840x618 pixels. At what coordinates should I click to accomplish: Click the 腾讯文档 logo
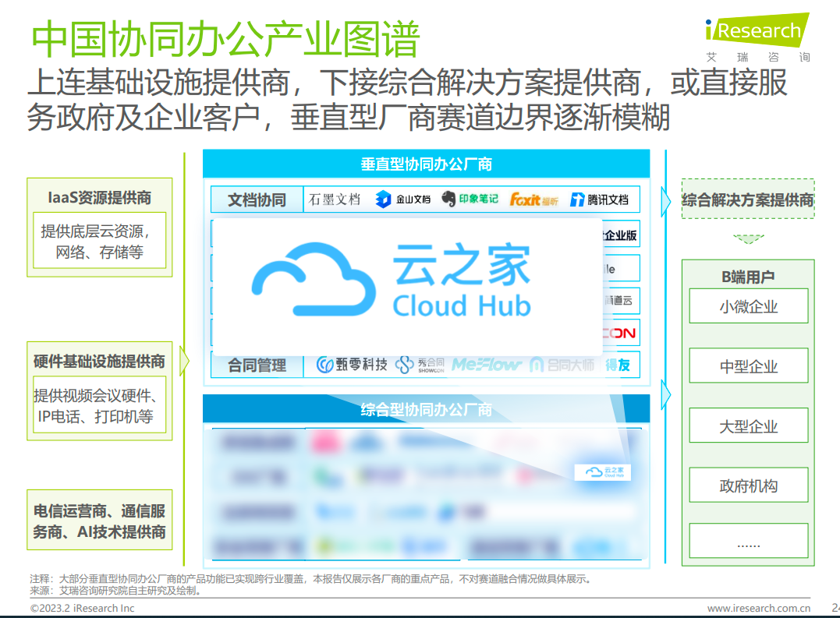coord(600,200)
